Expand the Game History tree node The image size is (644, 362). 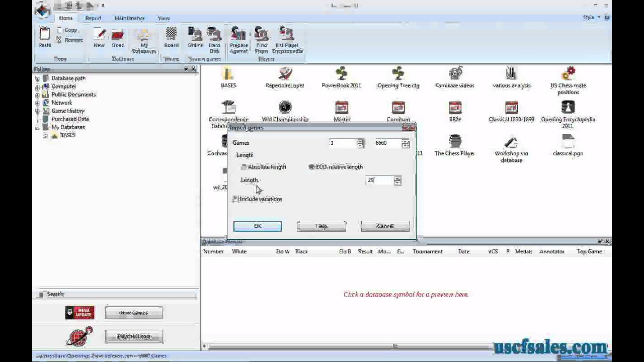37,111
